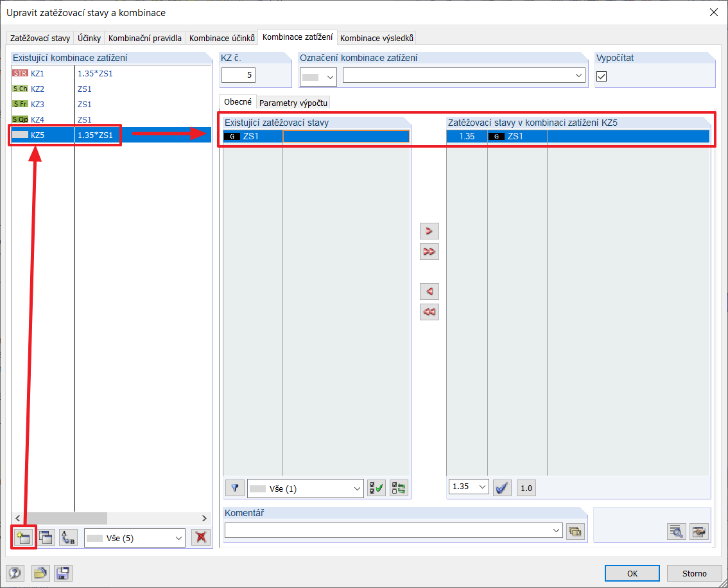Open the Vše (1) load case dropdown
The image size is (728, 588).
pos(305,489)
